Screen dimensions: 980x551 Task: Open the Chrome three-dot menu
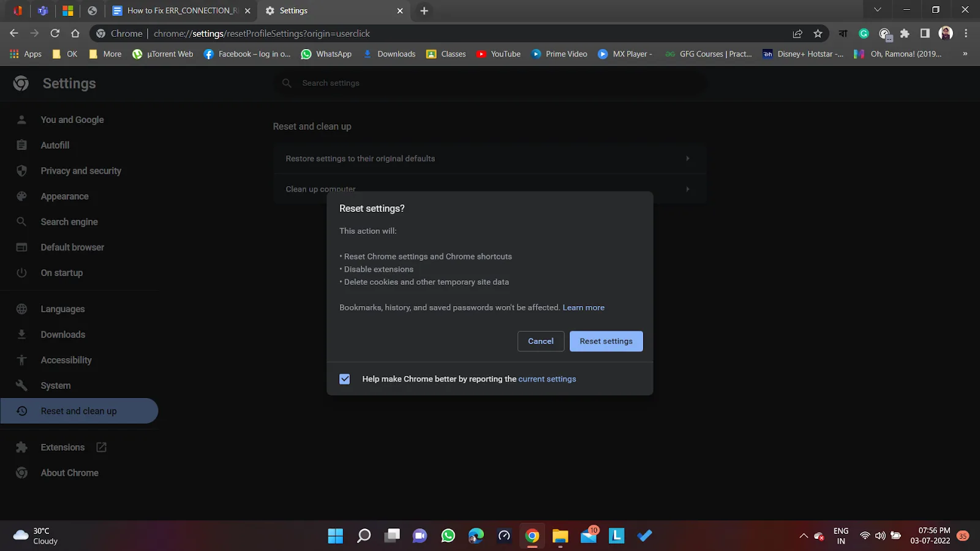966,34
